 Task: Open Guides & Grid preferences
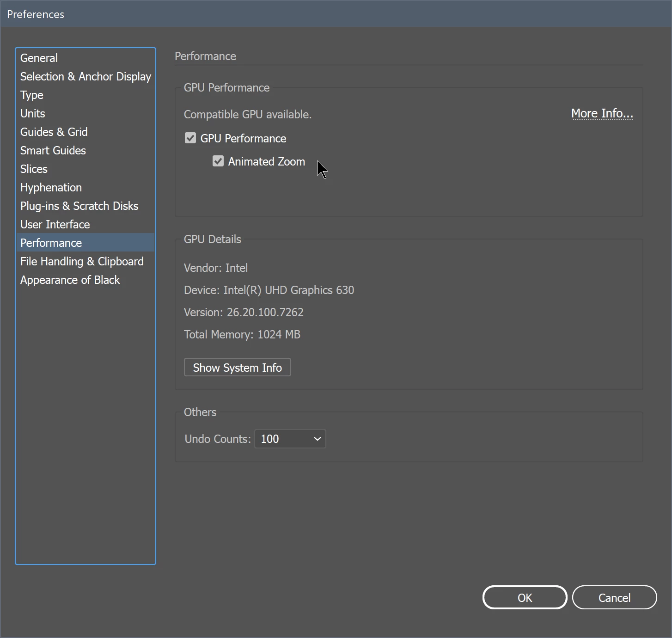(86, 132)
